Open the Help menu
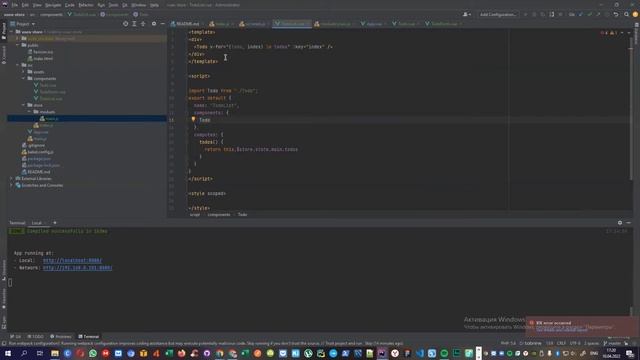Viewport: 640px width, 360px height. click(154, 5)
